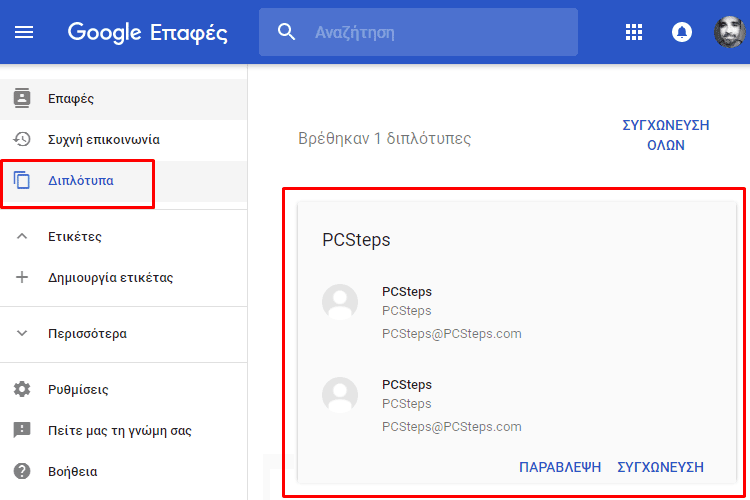The width and height of the screenshot is (750, 500).
Task: Click the search magnifier icon
Action: pyautogui.click(x=286, y=32)
